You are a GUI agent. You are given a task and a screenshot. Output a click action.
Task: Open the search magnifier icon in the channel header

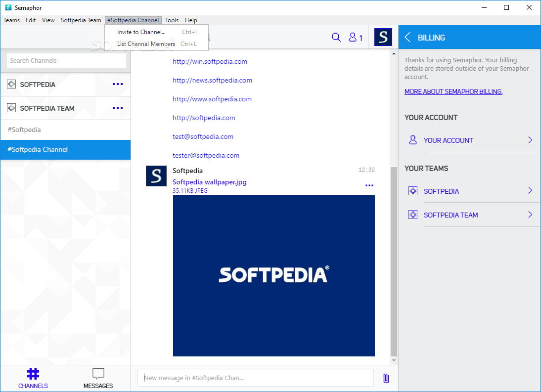click(x=336, y=37)
